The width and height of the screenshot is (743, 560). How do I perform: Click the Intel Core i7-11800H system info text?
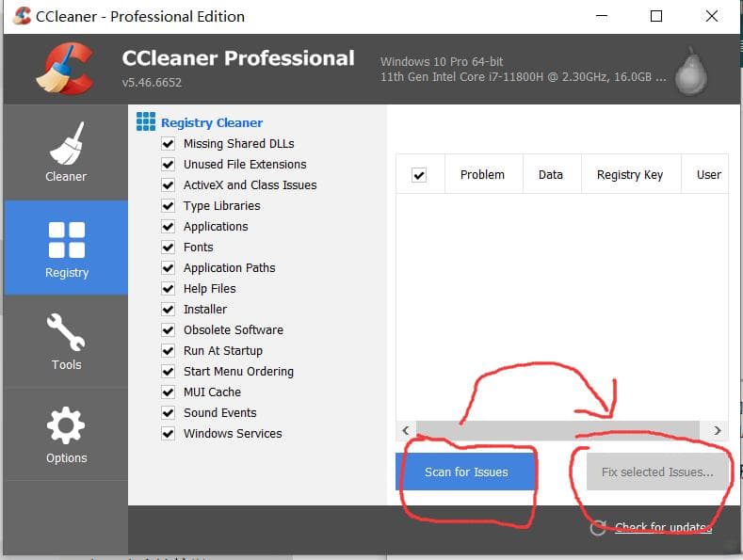coord(524,77)
